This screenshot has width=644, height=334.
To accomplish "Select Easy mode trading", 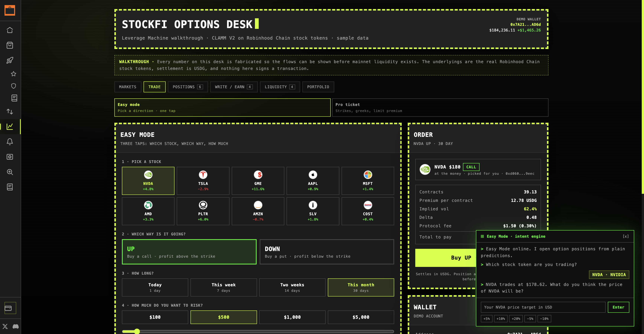I will (x=223, y=108).
